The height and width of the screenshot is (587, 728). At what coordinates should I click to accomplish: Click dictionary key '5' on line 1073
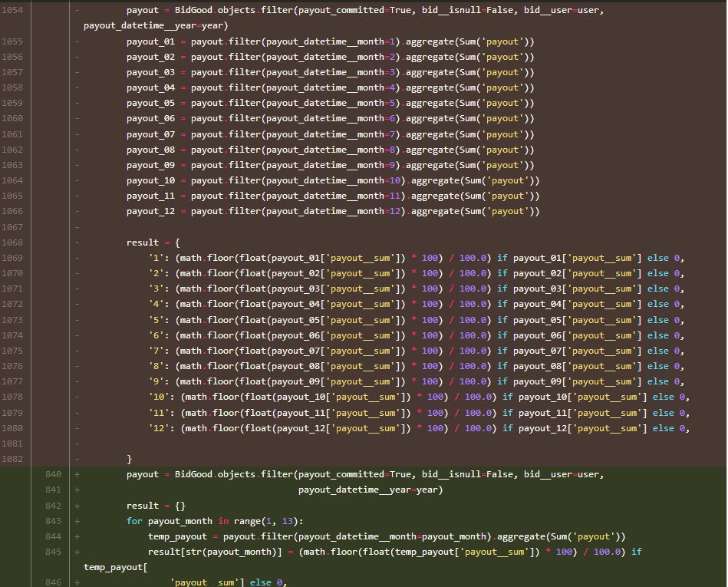[156, 320]
